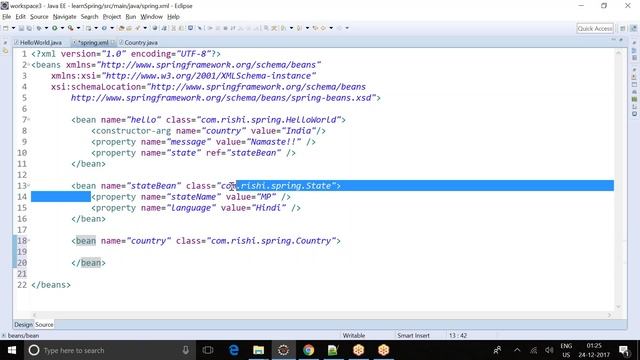
Task: Show hidden tray icons chevron
Action: [x=517, y=350]
